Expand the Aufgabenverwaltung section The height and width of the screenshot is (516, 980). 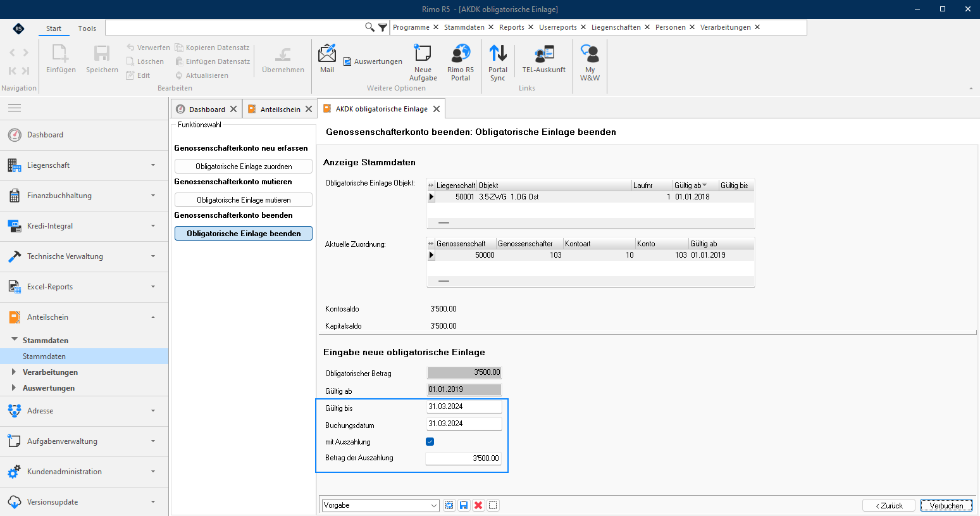click(84, 441)
